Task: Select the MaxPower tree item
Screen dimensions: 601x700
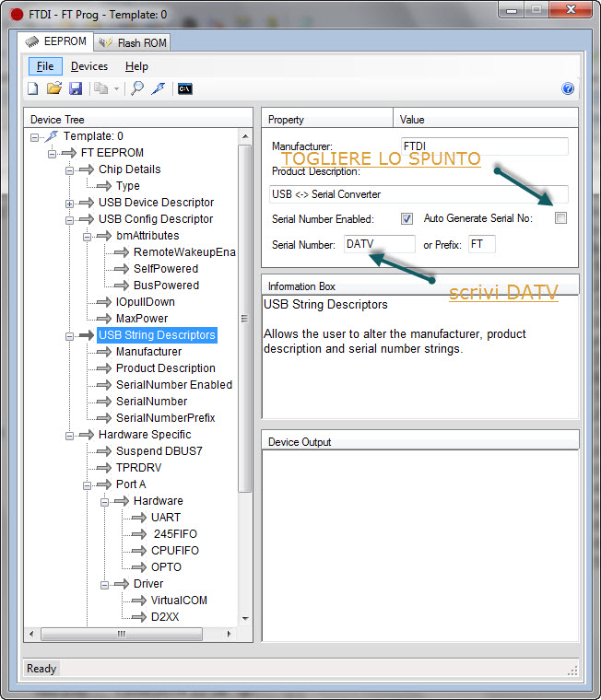Action: pyautogui.click(x=142, y=319)
